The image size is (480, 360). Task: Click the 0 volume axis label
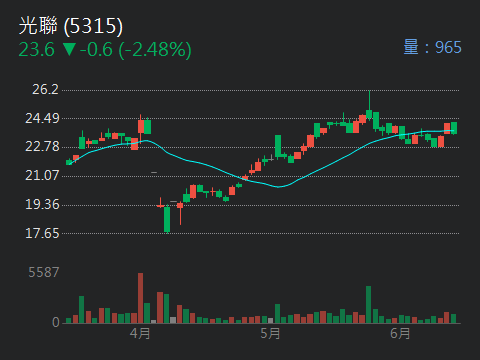click(x=56, y=322)
